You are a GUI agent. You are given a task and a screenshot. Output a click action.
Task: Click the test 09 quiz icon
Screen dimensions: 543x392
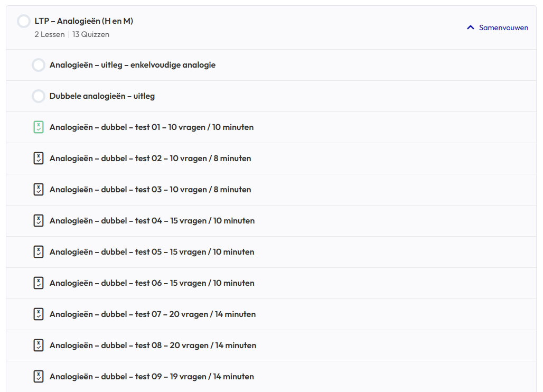pos(38,377)
